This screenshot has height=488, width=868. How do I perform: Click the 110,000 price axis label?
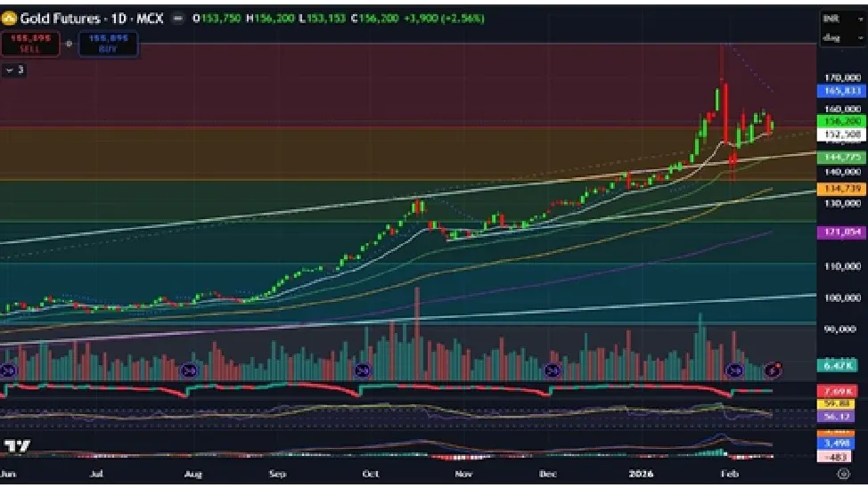(842, 266)
